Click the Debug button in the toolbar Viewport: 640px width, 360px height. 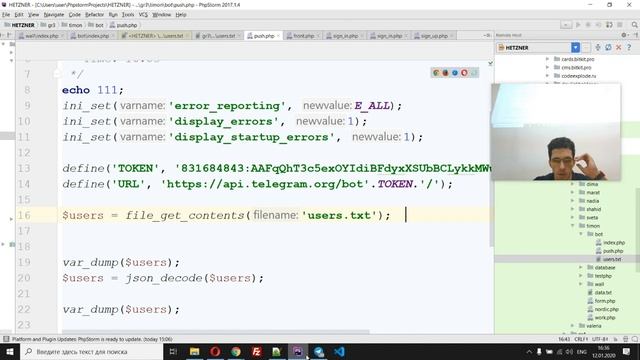[588, 25]
